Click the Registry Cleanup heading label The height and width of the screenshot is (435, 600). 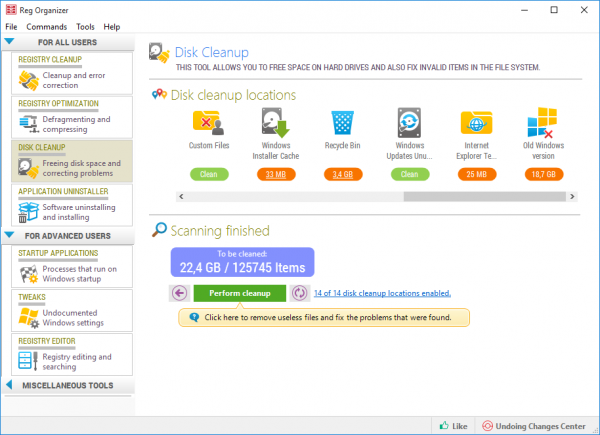[x=50, y=60]
